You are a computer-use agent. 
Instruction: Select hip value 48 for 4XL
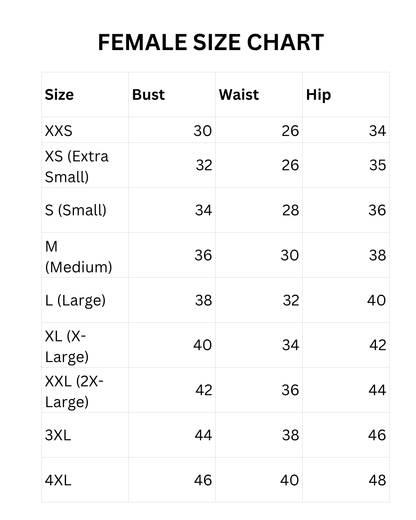377,480
